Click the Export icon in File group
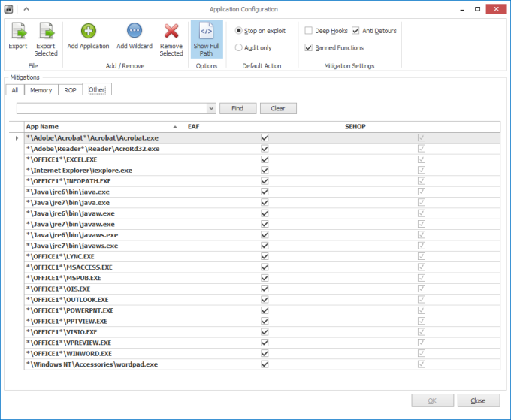The image size is (511, 420). click(x=17, y=32)
